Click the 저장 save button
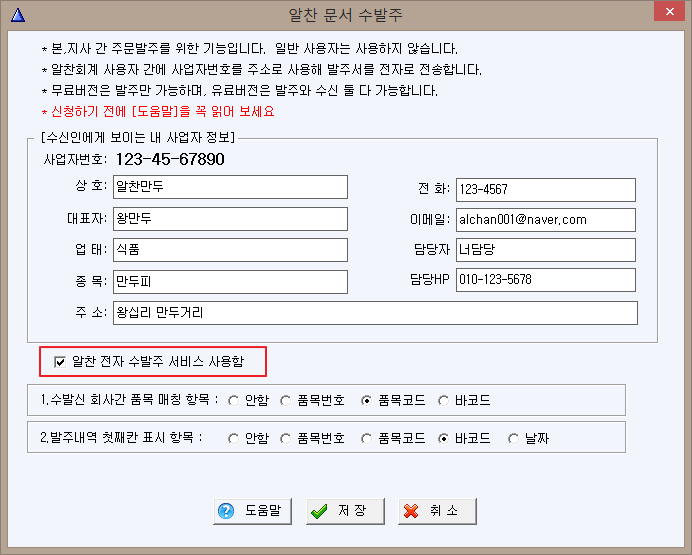 (345, 511)
